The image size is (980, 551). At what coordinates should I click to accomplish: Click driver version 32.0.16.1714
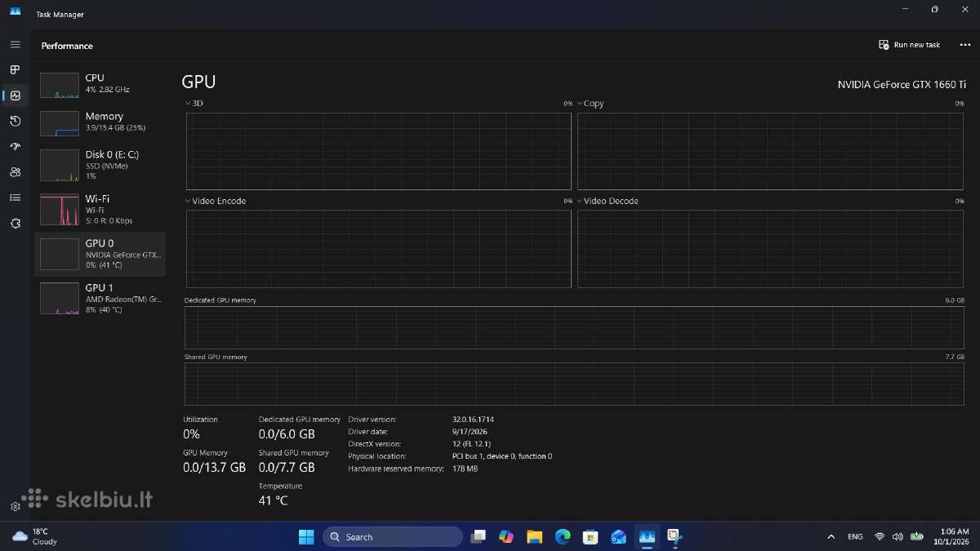point(473,420)
